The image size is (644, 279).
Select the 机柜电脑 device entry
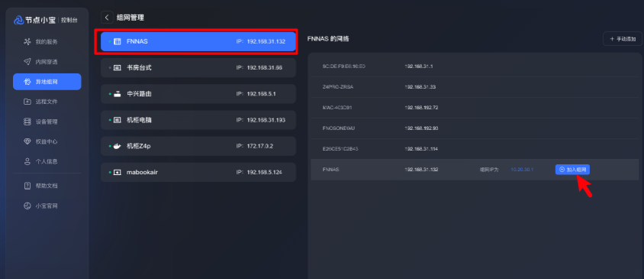tap(198, 120)
